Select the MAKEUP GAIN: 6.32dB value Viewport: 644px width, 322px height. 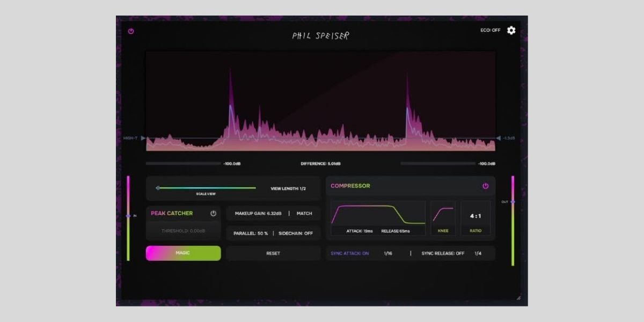coord(258,213)
